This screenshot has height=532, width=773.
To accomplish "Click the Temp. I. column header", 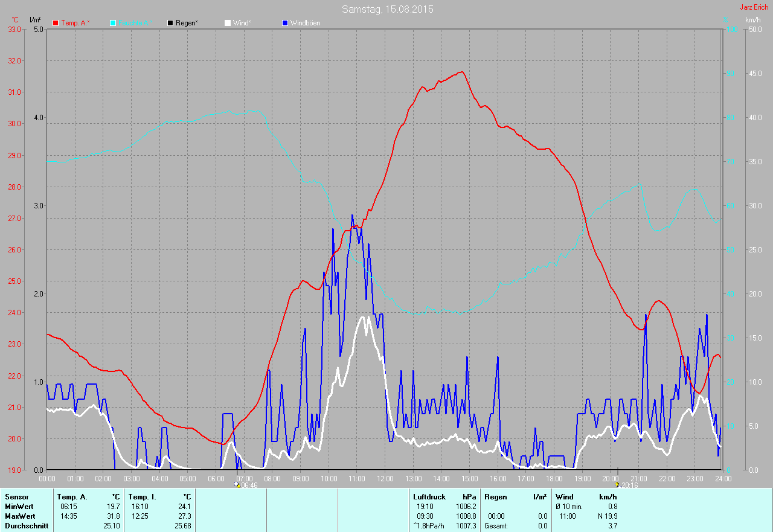I will point(143,497).
